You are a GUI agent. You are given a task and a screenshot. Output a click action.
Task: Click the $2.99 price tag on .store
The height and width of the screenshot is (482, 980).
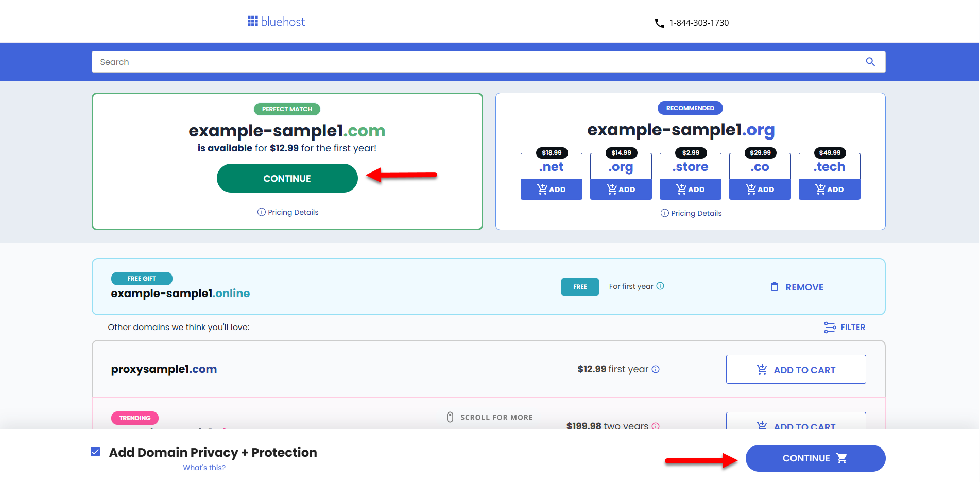(x=691, y=153)
